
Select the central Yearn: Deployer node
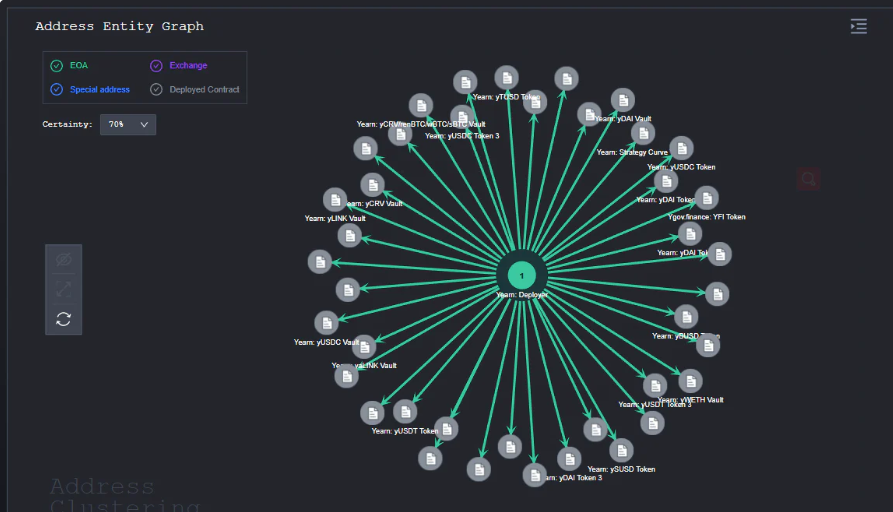point(522,276)
